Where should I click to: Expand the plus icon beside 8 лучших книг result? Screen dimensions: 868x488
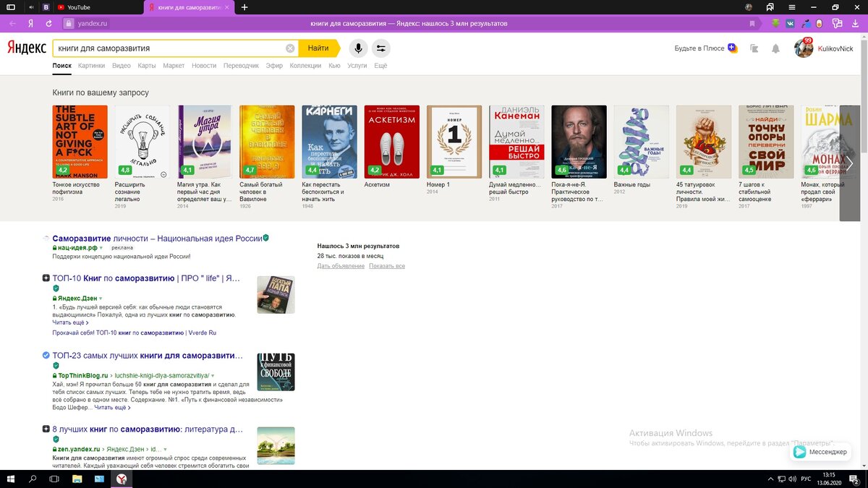[x=46, y=429]
